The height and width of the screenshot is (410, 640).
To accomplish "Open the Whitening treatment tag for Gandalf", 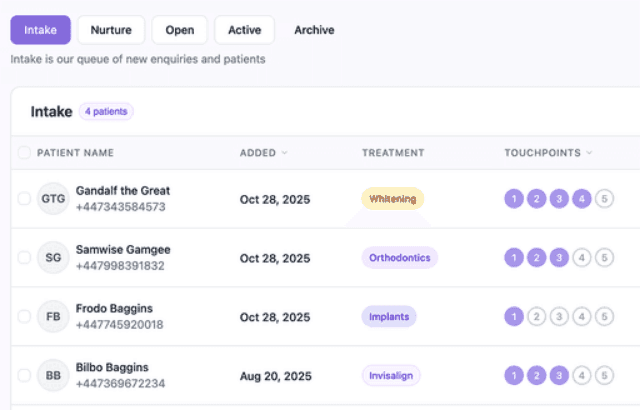I will click(x=392, y=199).
